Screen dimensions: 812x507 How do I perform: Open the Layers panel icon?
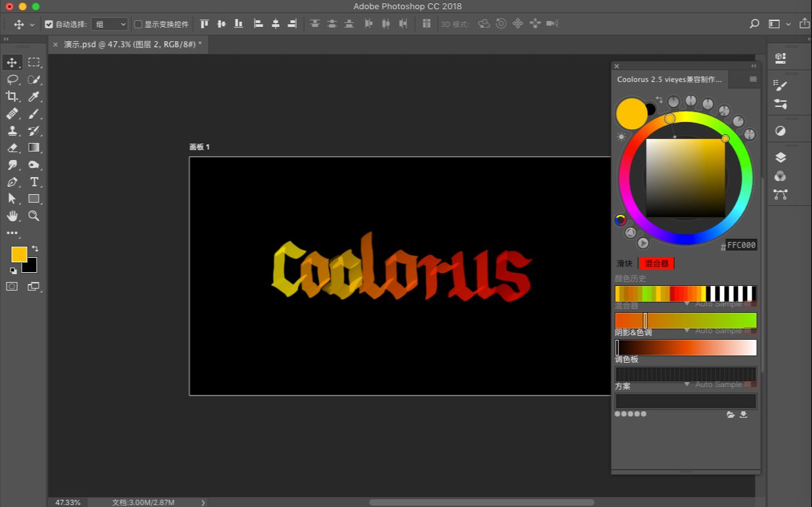(x=780, y=157)
